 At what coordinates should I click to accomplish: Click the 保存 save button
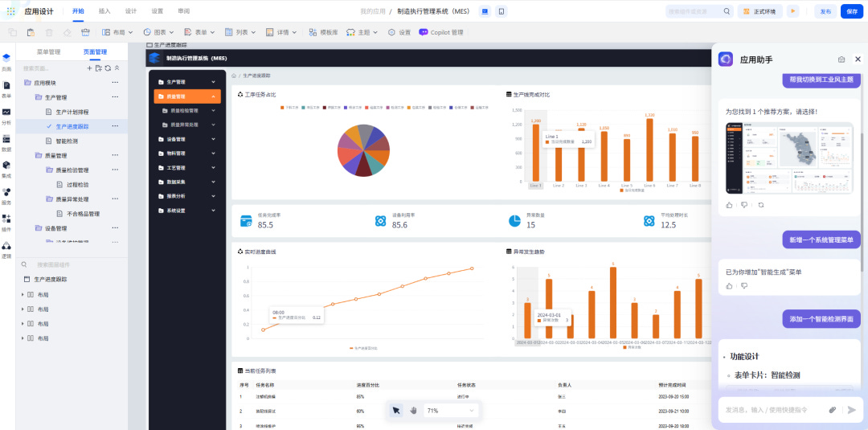pyautogui.click(x=852, y=11)
